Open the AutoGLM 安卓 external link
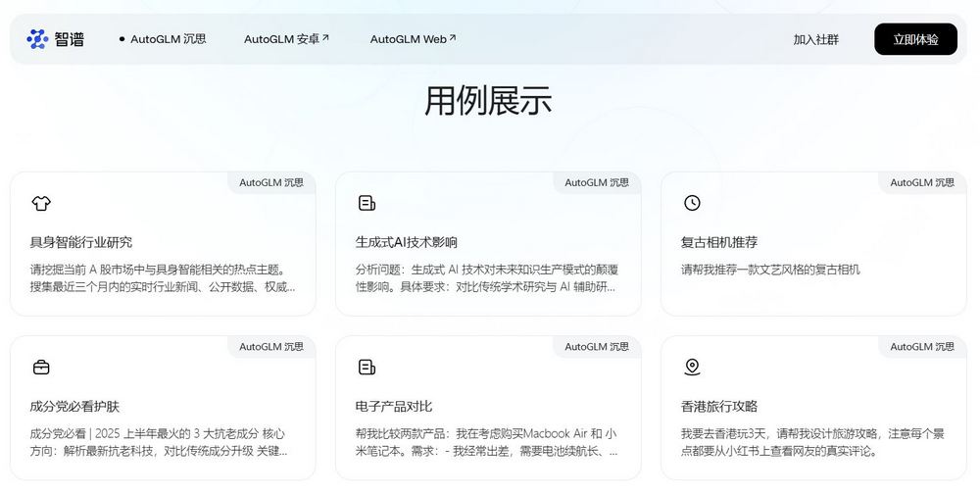Viewport: 980px width, 494px height. tap(286, 39)
